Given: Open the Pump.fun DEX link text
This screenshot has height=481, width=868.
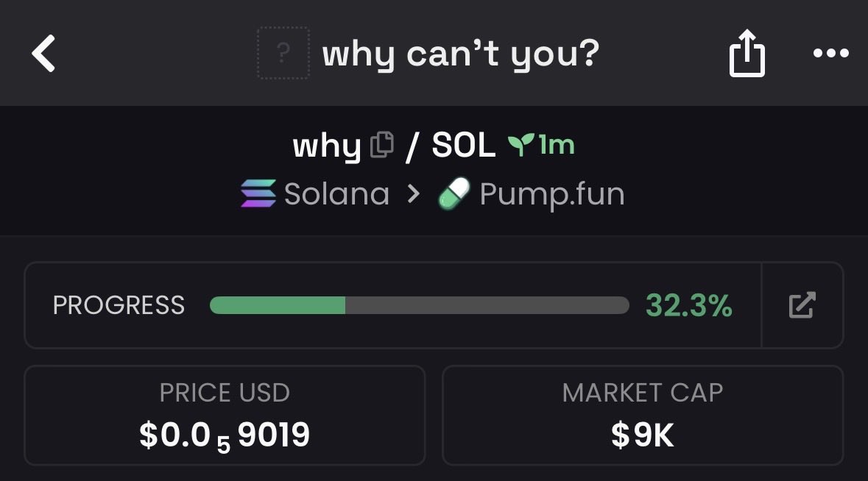Looking at the screenshot, I should (551, 194).
